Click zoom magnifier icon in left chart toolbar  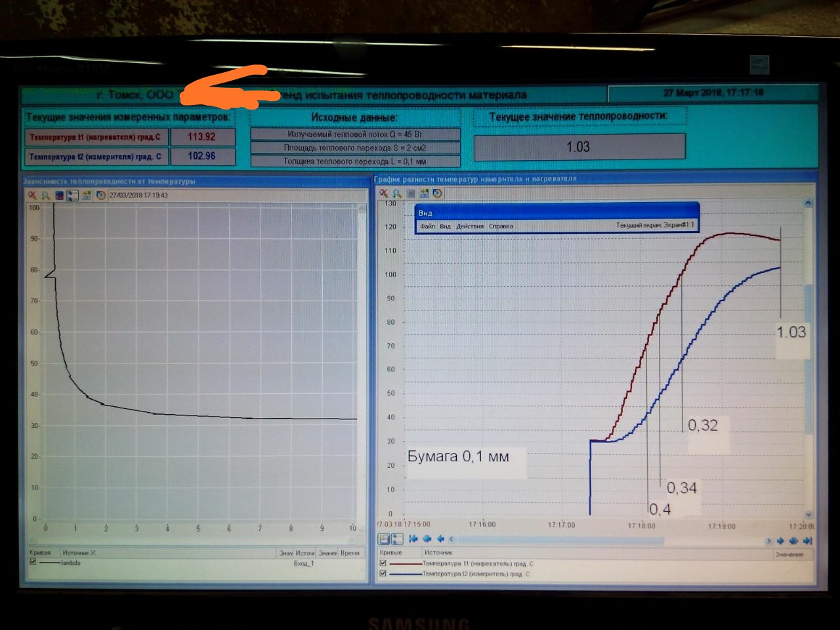46,196
